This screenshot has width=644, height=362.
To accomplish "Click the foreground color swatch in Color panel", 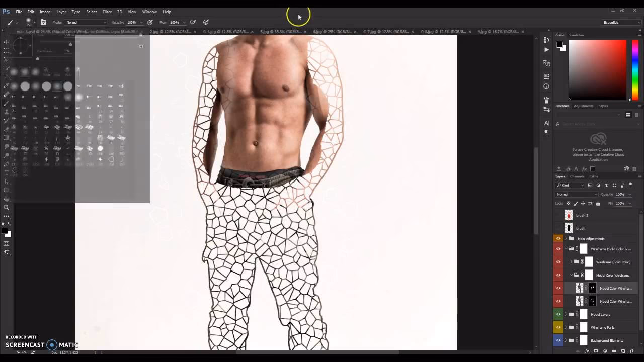I will pyautogui.click(x=559, y=46).
